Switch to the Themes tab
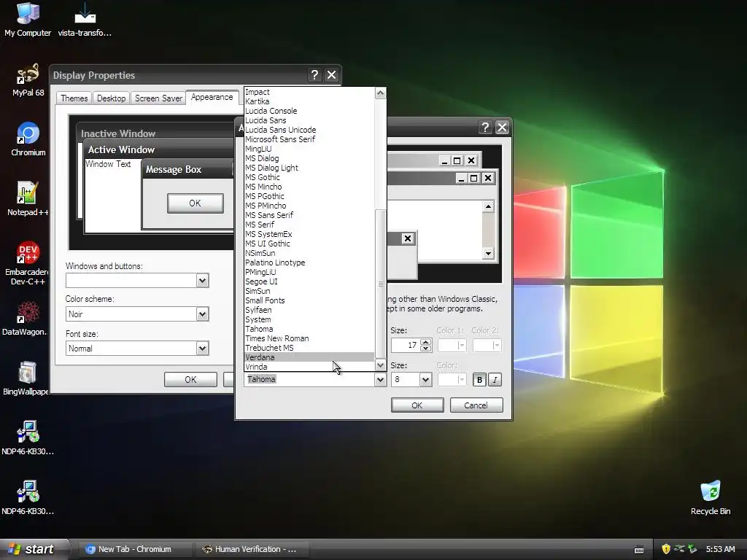Viewport: 747px width, 560px height. coord(74,98)
